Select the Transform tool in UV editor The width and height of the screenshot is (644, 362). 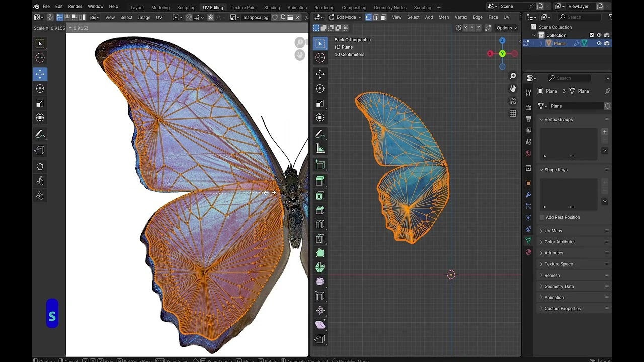coord(40,118)
